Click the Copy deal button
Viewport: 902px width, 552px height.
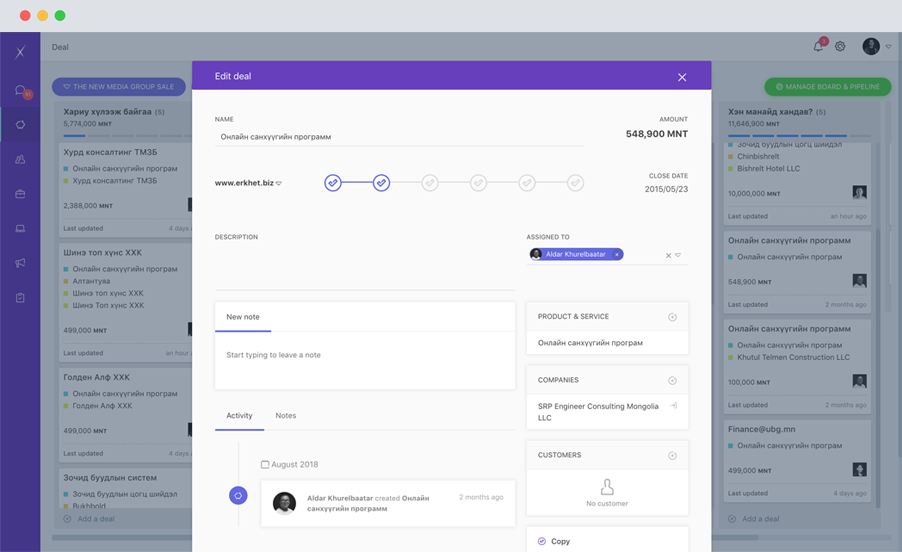560,541
